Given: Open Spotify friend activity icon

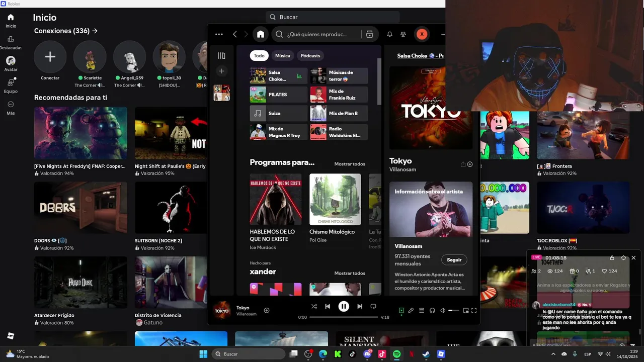Looking at the screenshot, I should pos(403,34).
